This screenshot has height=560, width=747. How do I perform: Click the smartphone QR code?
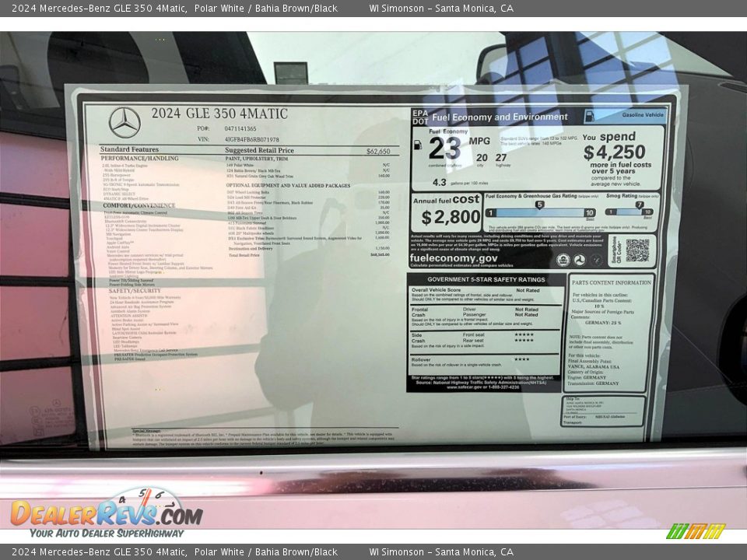click(637, 250)
